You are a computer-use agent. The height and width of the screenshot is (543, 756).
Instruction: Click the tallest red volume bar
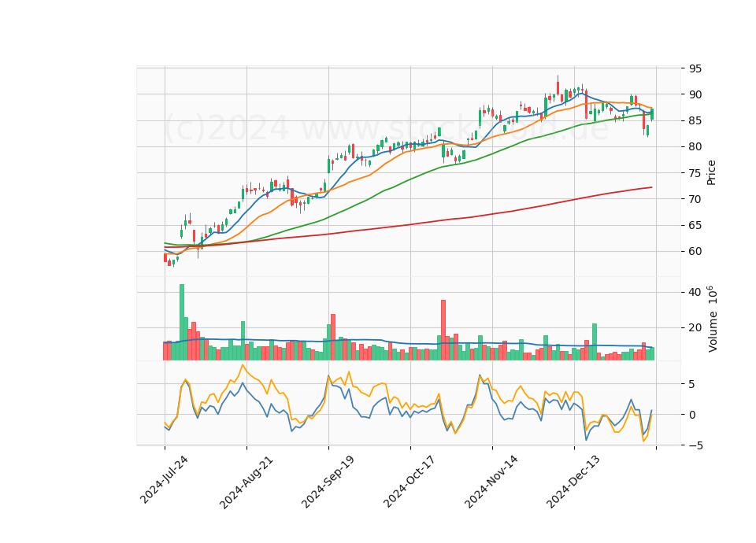coord(443,330)
